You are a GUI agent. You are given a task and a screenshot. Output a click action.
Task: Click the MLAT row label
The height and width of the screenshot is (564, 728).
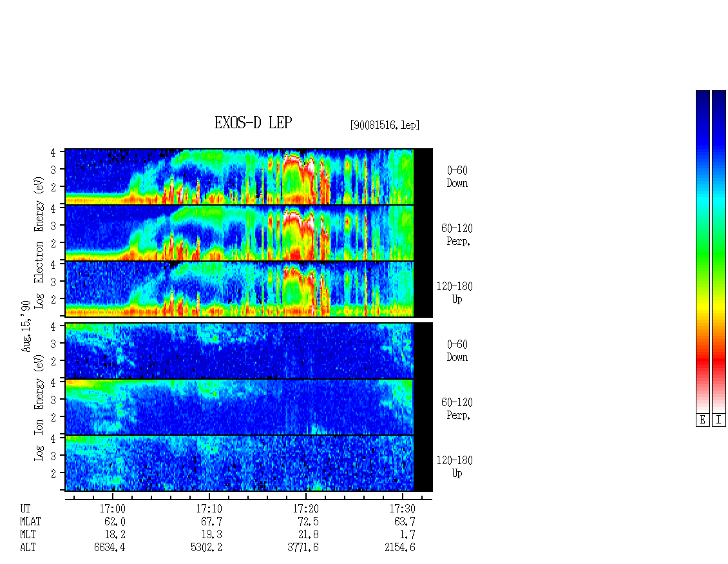pyautogui.click(x=30, y=521)
